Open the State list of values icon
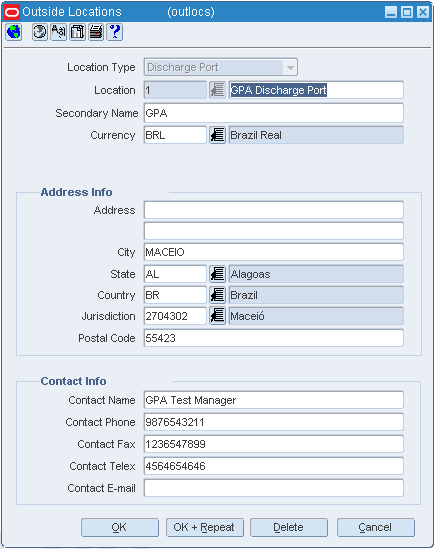Viewport: 435px width, 549px height. coord(218,274)
